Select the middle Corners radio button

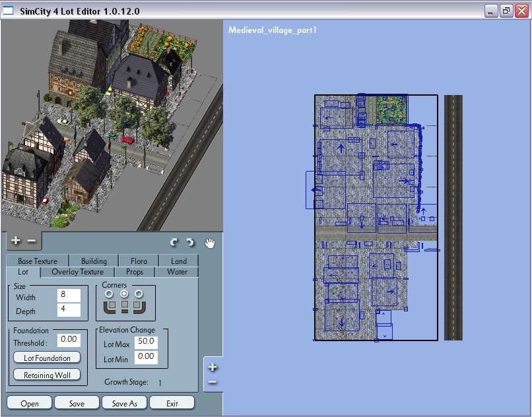[124, 294]
